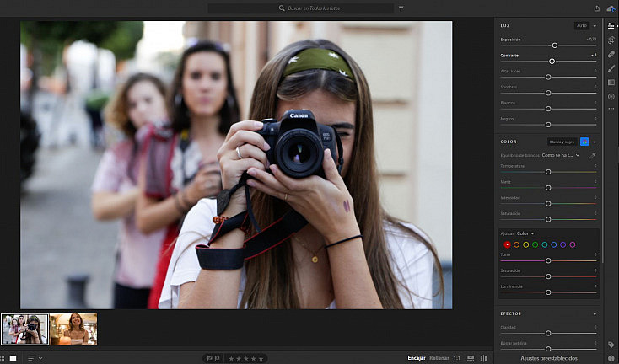This screenshot has height=364, width=619.
Task: Click the Negros slider handle
Action: coord(548,125)
